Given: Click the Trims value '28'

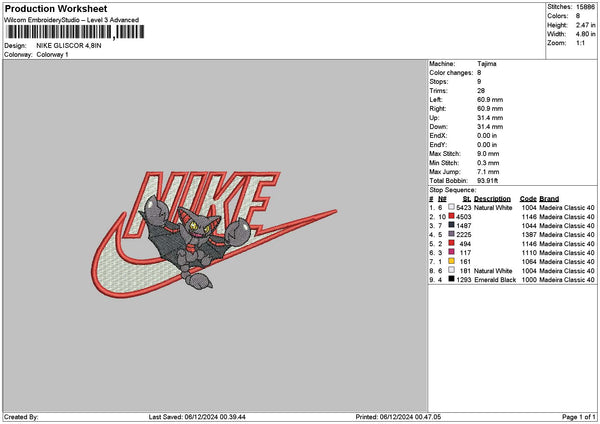Looking at the screenshot, I should 481,91.
